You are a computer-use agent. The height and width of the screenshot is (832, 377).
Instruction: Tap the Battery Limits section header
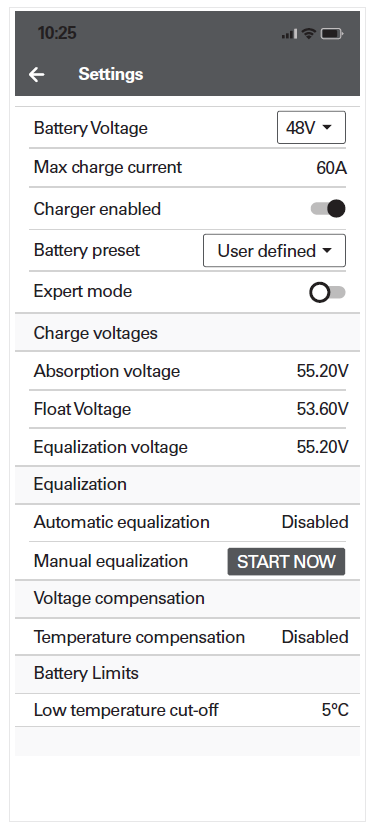coord(187,674)
